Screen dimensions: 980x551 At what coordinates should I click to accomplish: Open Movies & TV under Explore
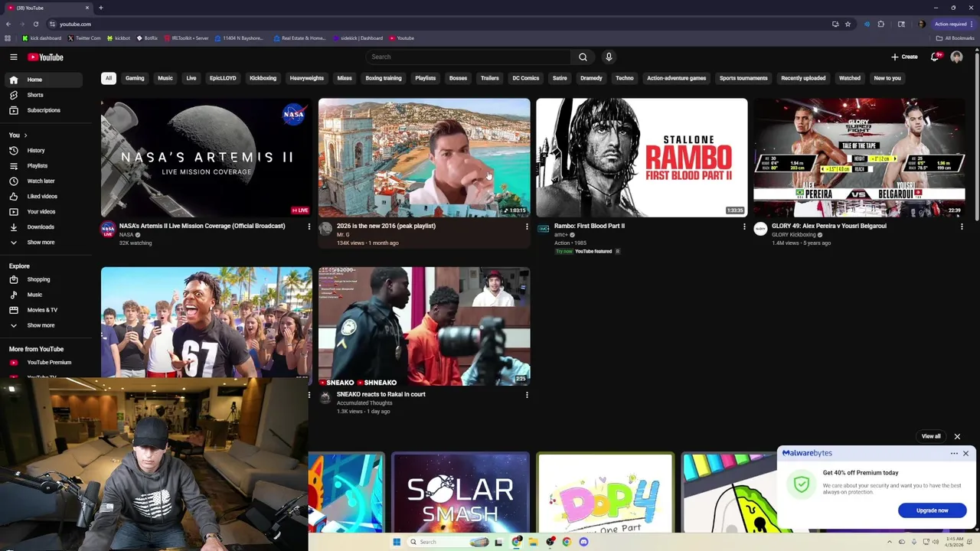[x=41, y=310]
